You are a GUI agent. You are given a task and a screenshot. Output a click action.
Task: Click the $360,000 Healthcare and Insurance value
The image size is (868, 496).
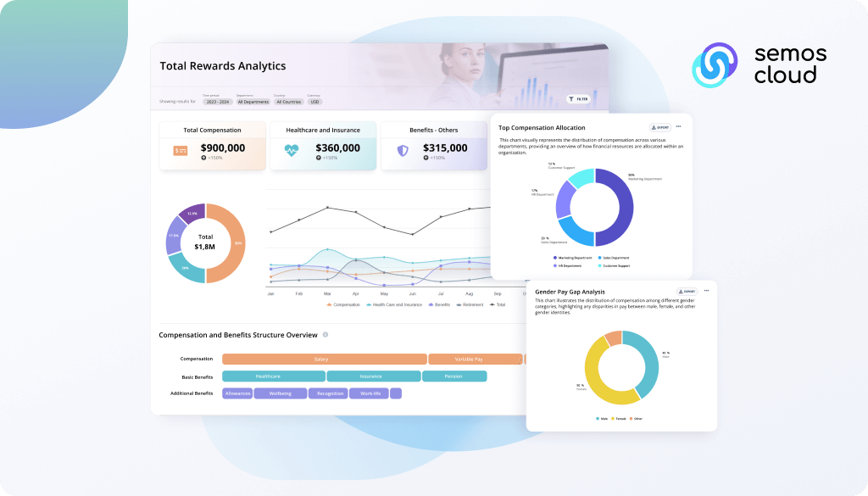click(x=337, y=148)
